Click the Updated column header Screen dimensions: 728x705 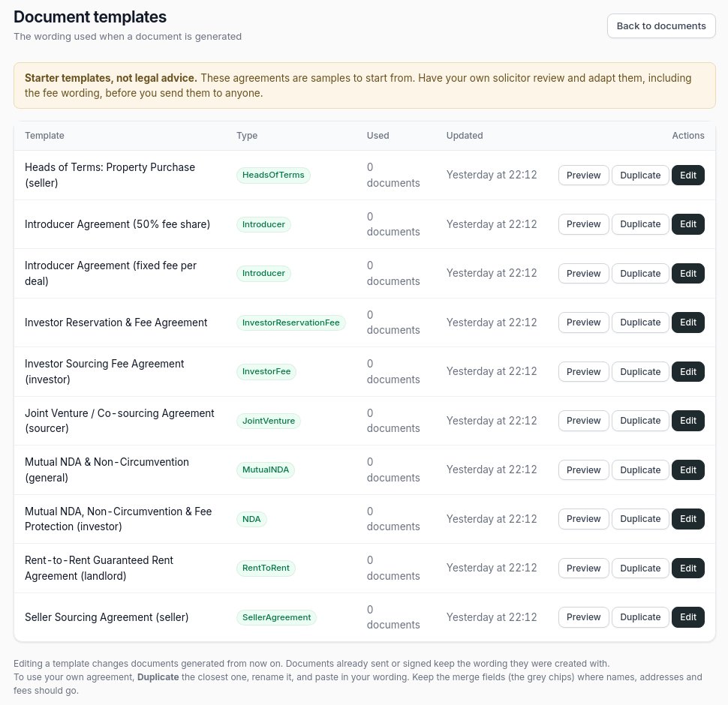[x=465, y=136]
